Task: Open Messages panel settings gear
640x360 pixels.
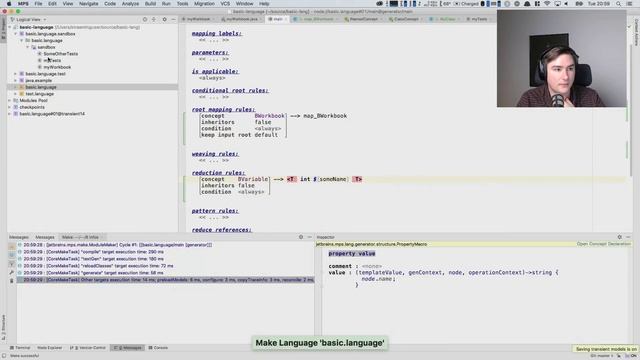Action: pyautogui.click(x=301, y=237)
